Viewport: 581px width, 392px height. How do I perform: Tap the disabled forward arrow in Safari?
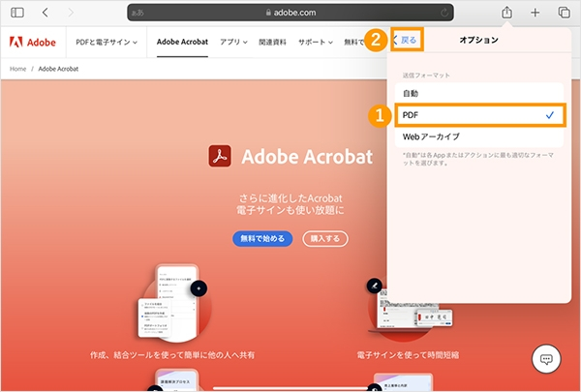point(71,13)
